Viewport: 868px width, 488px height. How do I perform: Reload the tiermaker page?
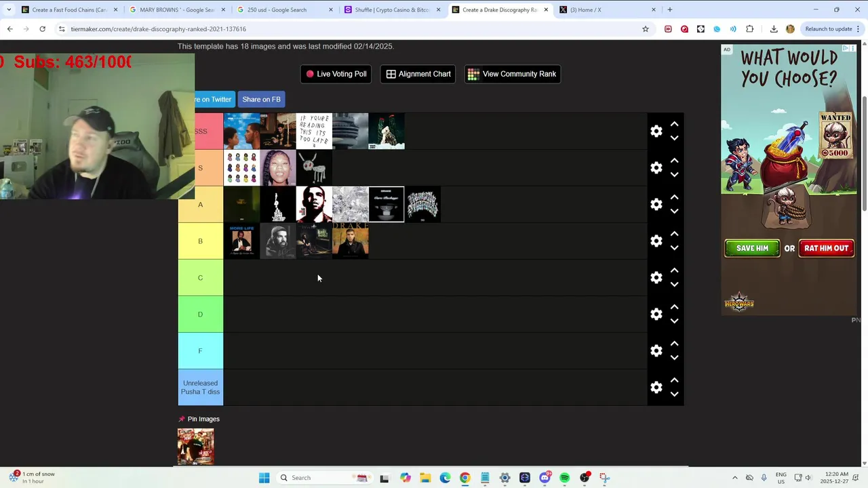[42, 28]
